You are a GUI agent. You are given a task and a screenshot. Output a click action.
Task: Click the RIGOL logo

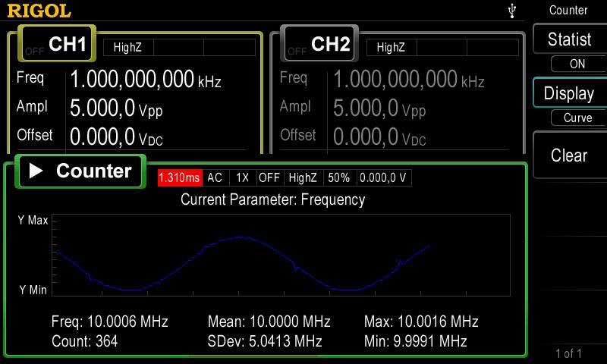click(39, 11)
